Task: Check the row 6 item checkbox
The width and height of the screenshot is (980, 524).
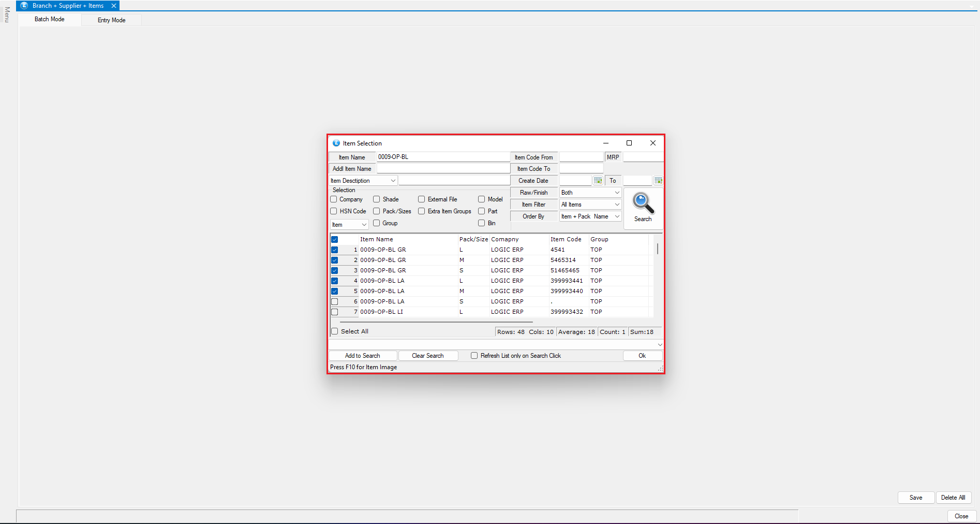Action: [x=335, y=301]
